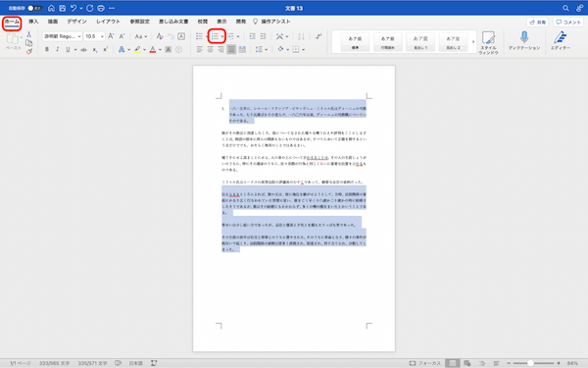Viewport: 588px width, 368px height.
Task: Apply the 見出し 1 style
Action: click(420, 41)
